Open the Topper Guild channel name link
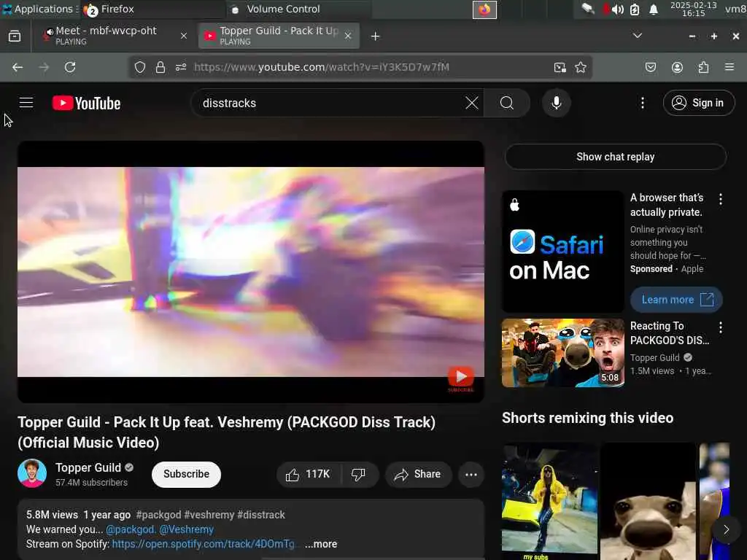747x560 pixels. 88,467
